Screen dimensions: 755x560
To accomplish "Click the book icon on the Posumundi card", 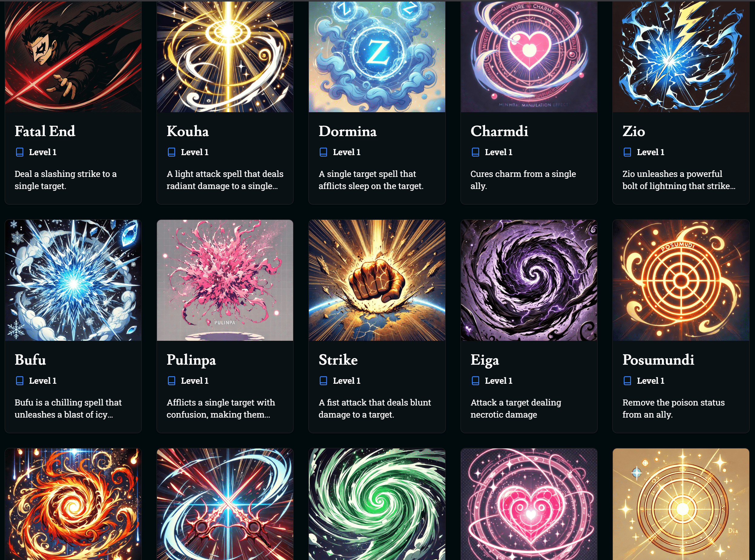I will 627,381.
